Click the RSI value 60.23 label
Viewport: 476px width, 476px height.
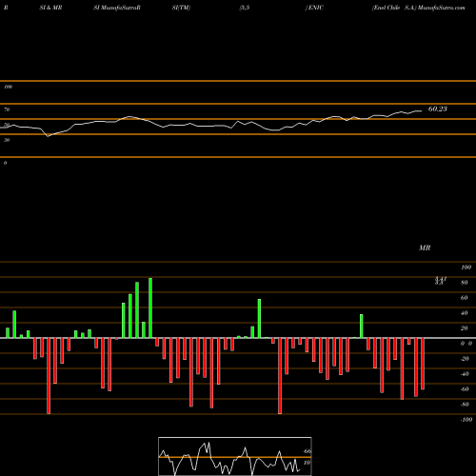pyautogui.click(x=438, y=109)
